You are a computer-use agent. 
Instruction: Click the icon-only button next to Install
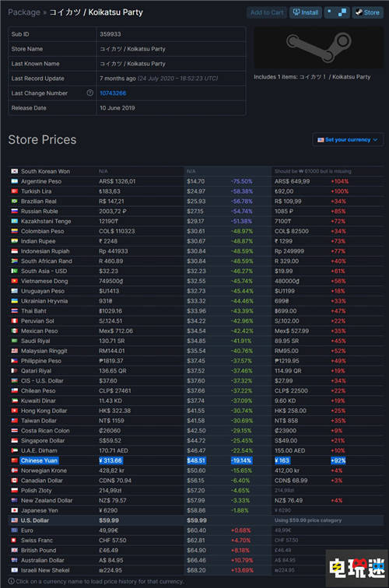[x=337, y=12]
